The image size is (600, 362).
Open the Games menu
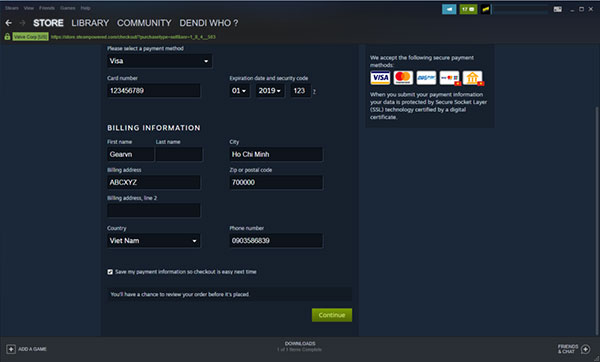point(67,8)
